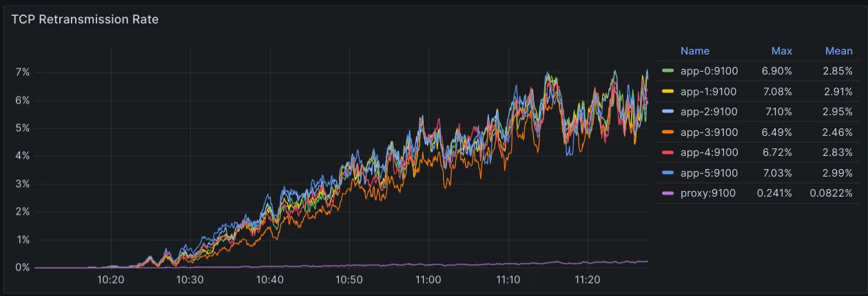
Task: Sort legend by the Name column header
Action: pos(694,51)
